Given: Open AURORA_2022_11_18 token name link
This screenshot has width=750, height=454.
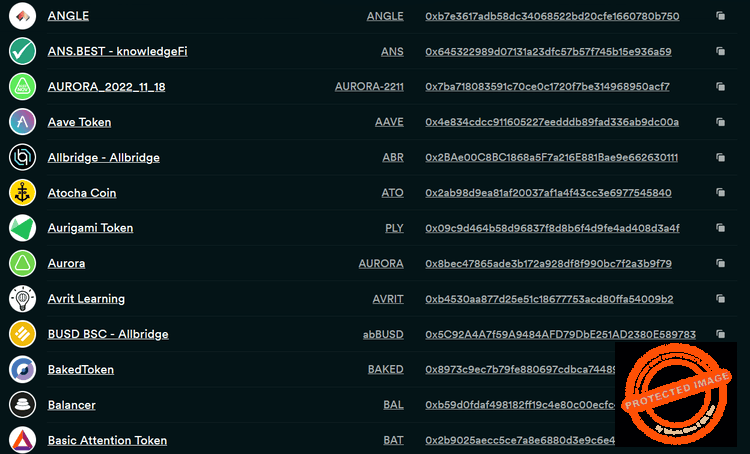Looking at the screenshot, I should point(107,87).
